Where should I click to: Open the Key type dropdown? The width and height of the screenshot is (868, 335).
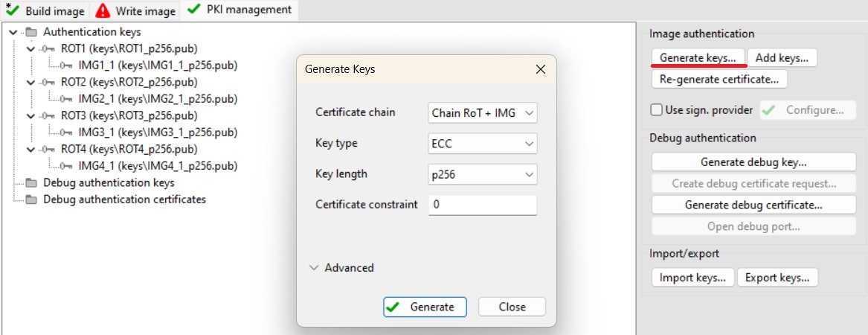[x=482, y=144]
